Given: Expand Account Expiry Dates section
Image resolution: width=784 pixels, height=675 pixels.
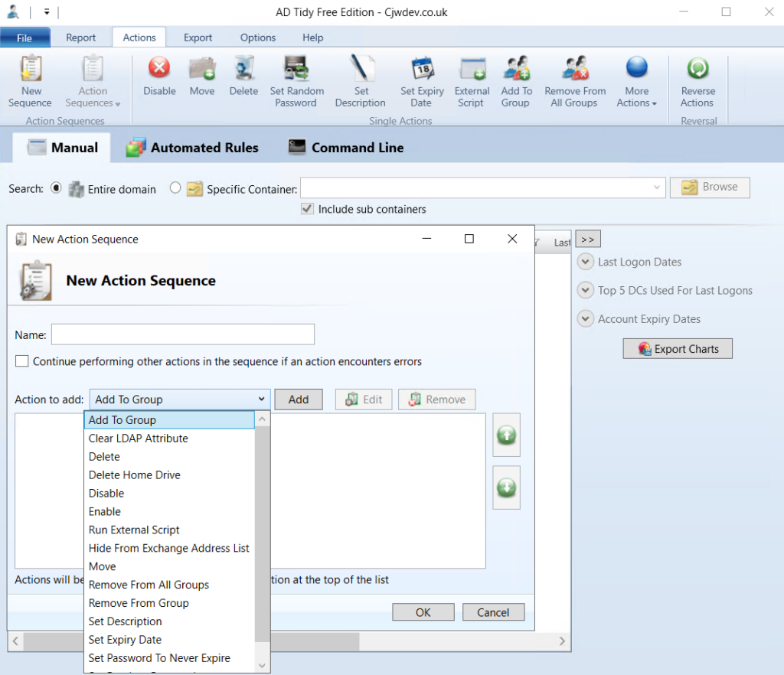Looking at the screenshot, I should coord(585,318).
